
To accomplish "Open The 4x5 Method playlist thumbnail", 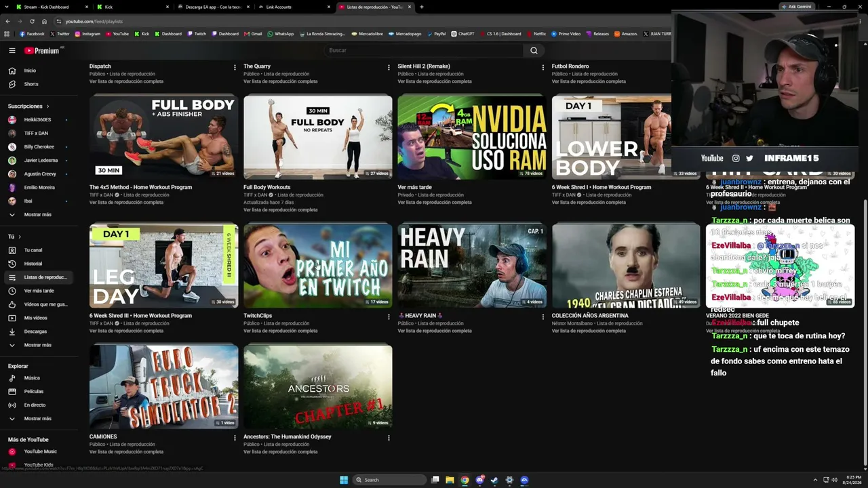I will click(163, 137).
